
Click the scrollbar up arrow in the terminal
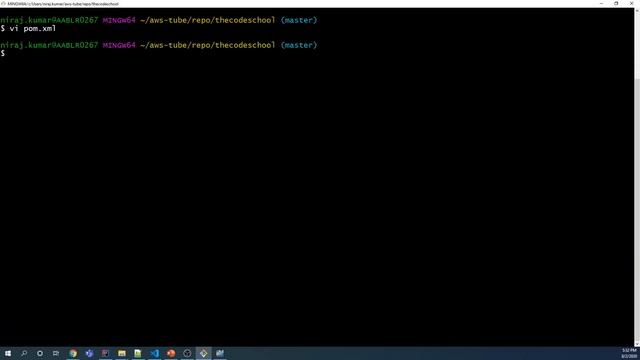(637, 10)
